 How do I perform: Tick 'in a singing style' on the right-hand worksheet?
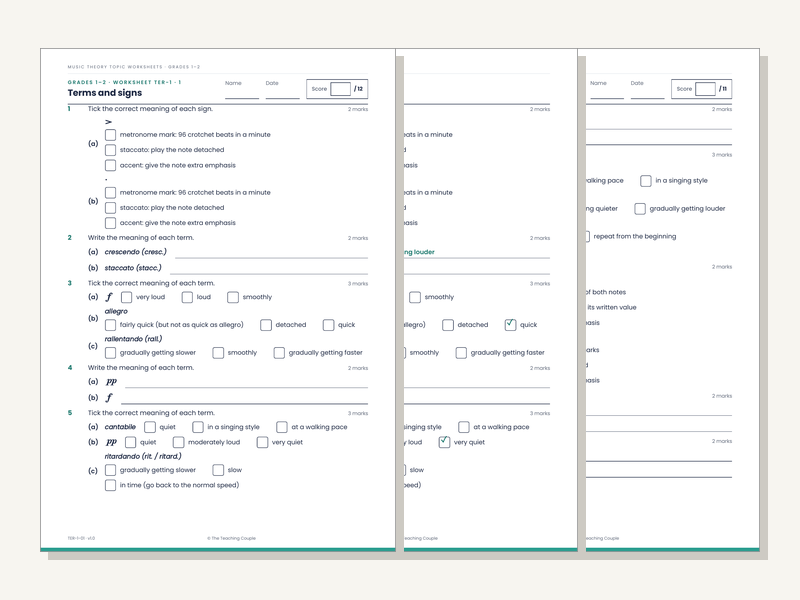tap(646, 181)
